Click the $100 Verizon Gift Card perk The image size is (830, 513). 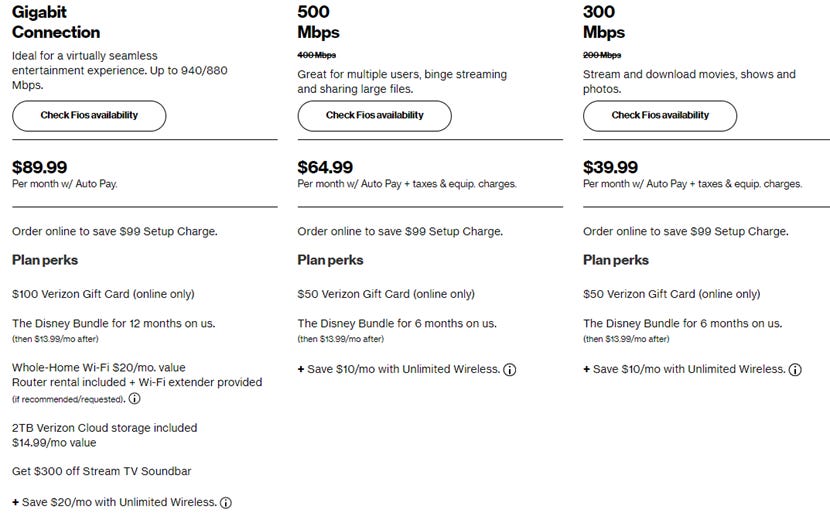103,294
